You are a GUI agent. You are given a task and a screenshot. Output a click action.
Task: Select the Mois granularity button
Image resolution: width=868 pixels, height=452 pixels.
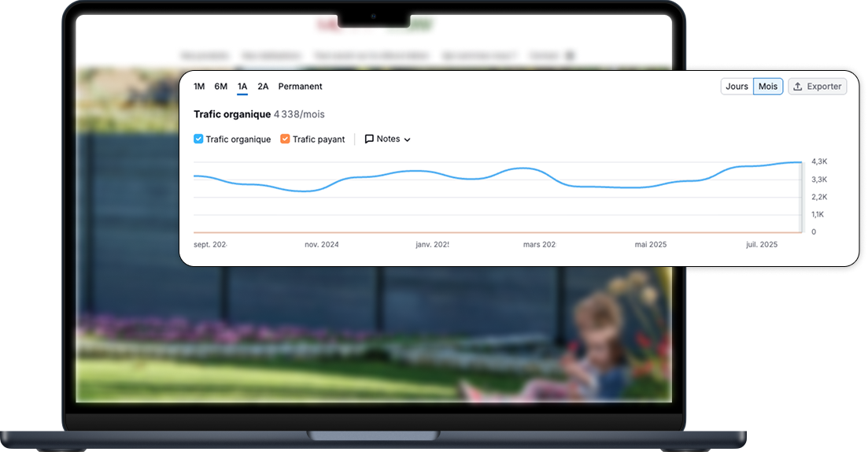[767, 87]
